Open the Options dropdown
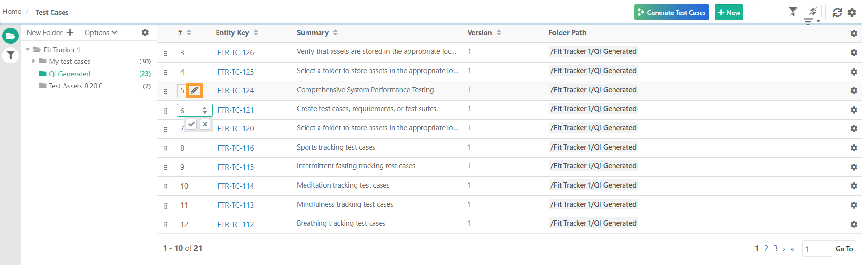The image size is (868, 265). tap(101, 33)
